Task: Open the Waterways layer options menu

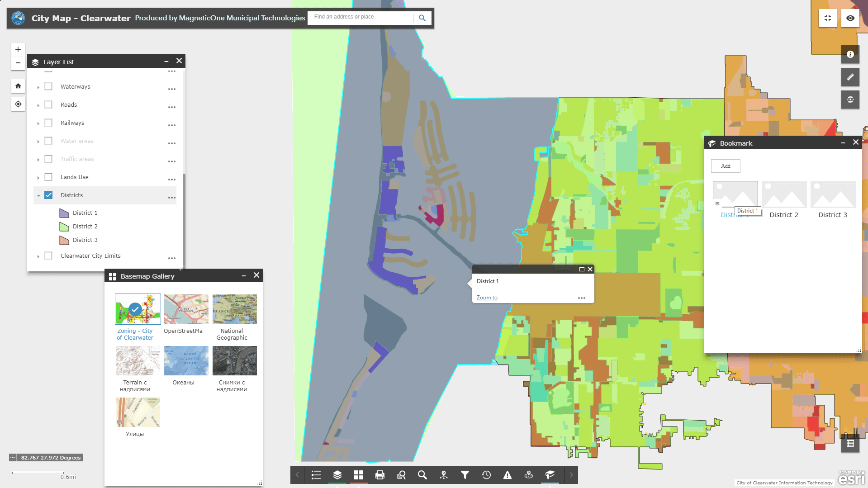Action: pos(171,89)
